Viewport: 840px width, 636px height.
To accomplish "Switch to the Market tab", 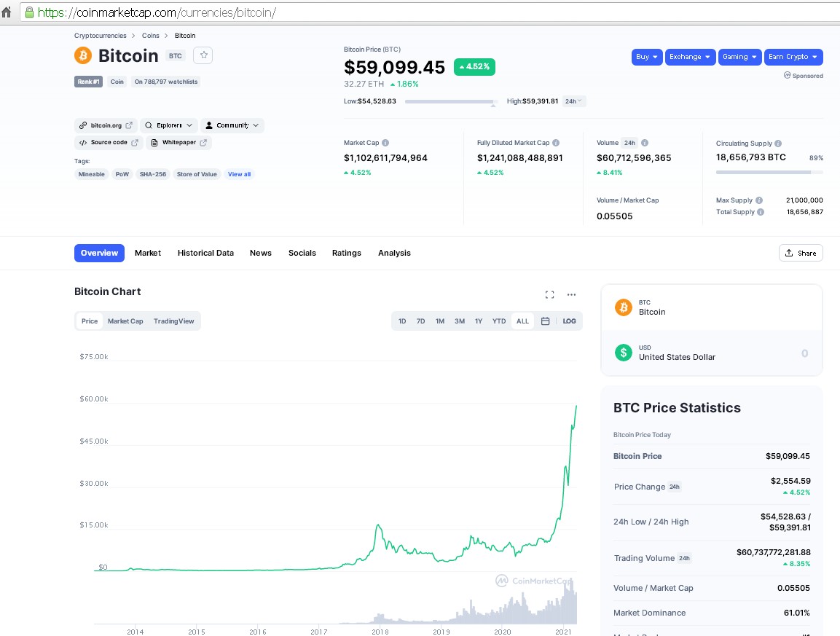I will 148,253.
